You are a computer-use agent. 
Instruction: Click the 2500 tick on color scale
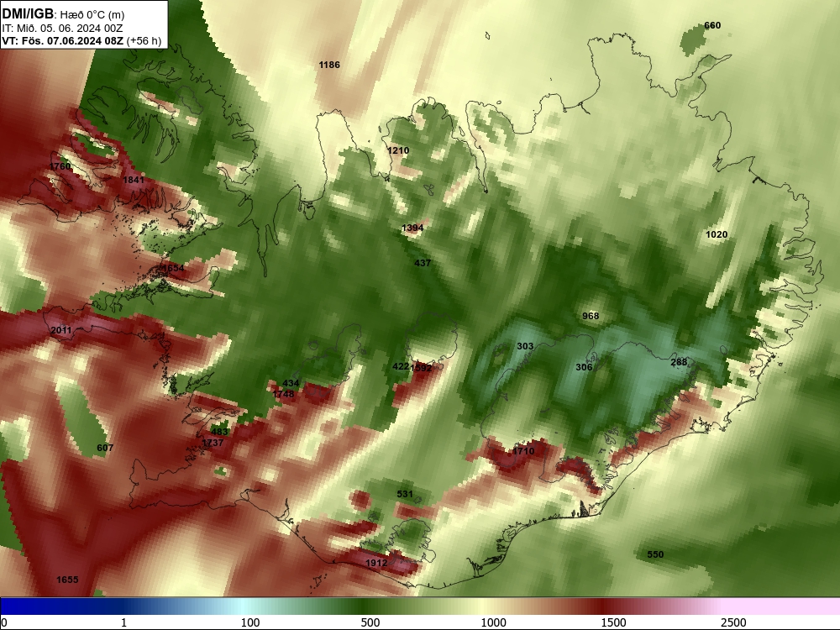(x=733, y=622)
